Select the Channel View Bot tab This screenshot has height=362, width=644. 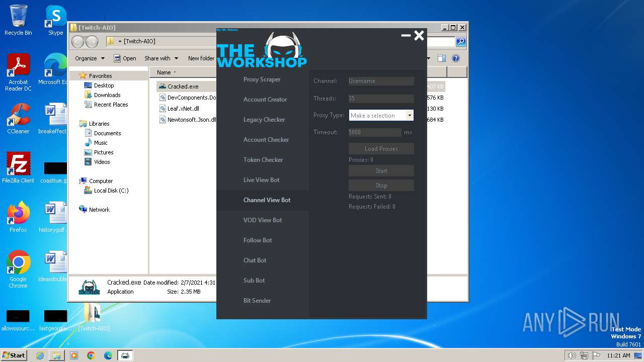(262, 200)
